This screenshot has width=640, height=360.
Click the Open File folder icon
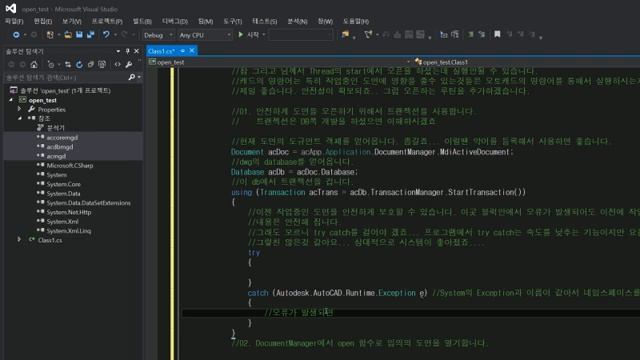(68, 35)
